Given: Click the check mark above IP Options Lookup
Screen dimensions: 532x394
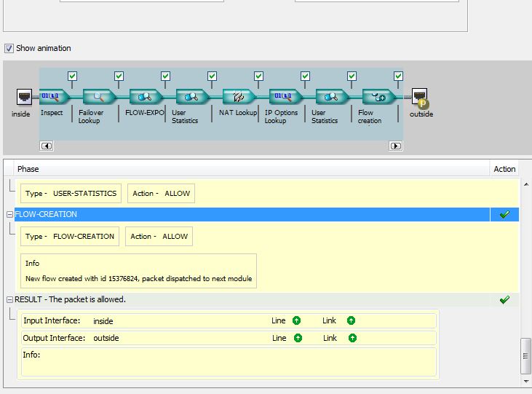Looking at the screenshot, I should [305, 76].
